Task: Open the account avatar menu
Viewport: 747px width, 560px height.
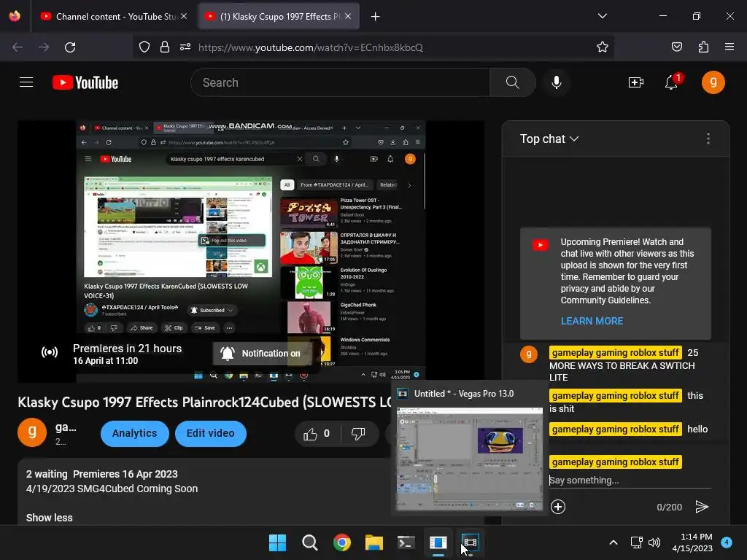Action: pyautogui.click(x=713, y=82)
